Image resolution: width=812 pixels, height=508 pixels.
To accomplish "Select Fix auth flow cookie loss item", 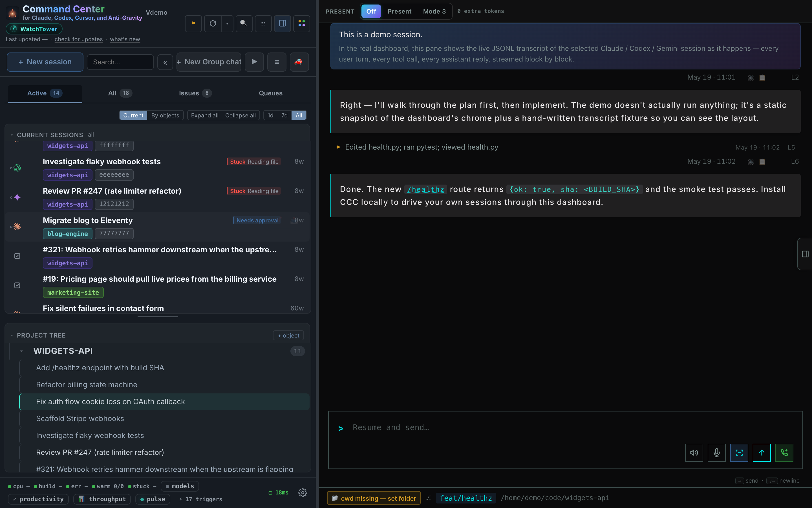I will [164, 402].
